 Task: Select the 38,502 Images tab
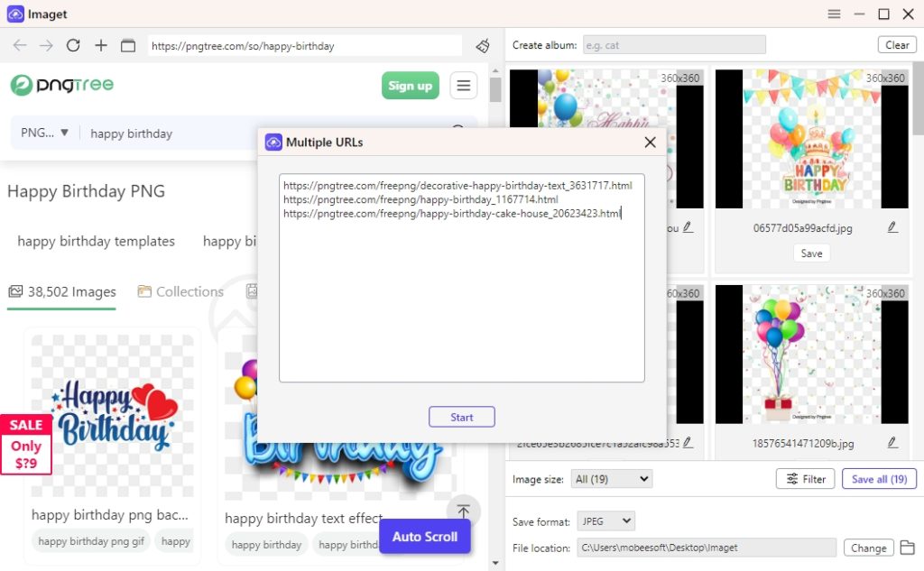pos(61,291)
